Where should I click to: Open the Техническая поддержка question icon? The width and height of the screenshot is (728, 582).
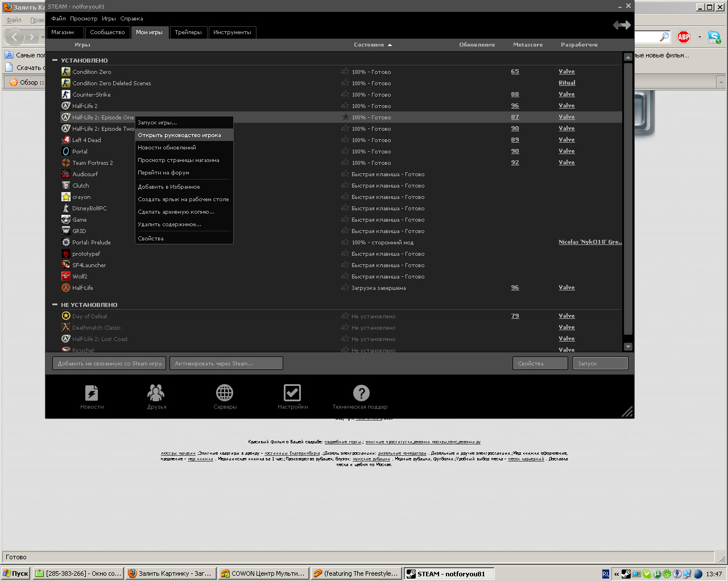point(361,393)
